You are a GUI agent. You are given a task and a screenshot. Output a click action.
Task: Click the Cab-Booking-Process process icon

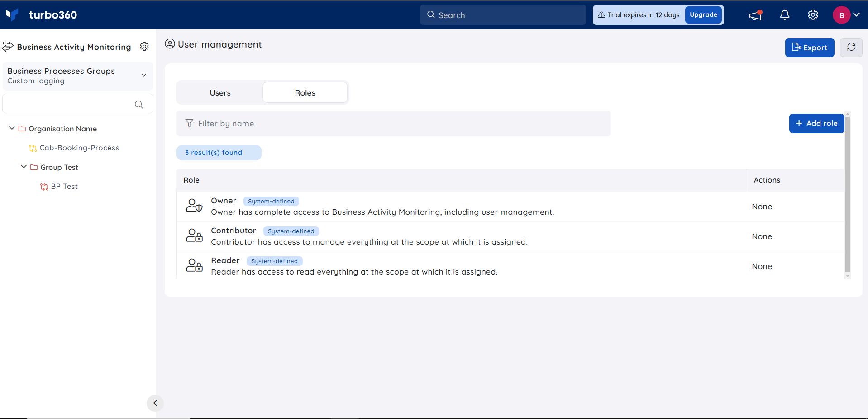(x=33, y=148)
